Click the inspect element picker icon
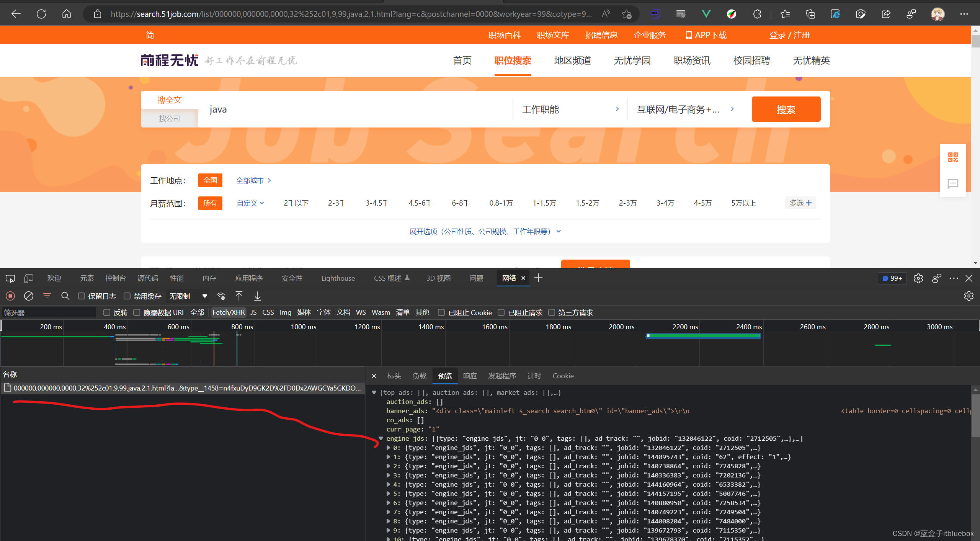Viewport: 980px width, 541px height. pyautogui.click(x=10, y=278)
